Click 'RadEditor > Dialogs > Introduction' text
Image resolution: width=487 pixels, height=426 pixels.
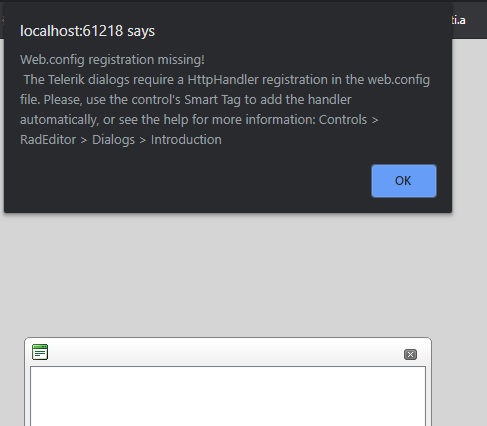(x=121, y=140)
